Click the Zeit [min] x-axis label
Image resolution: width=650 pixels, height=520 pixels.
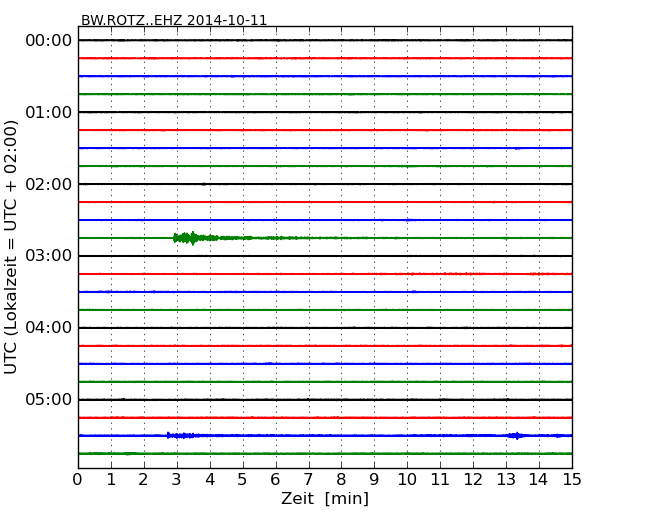tap(325, 498)
